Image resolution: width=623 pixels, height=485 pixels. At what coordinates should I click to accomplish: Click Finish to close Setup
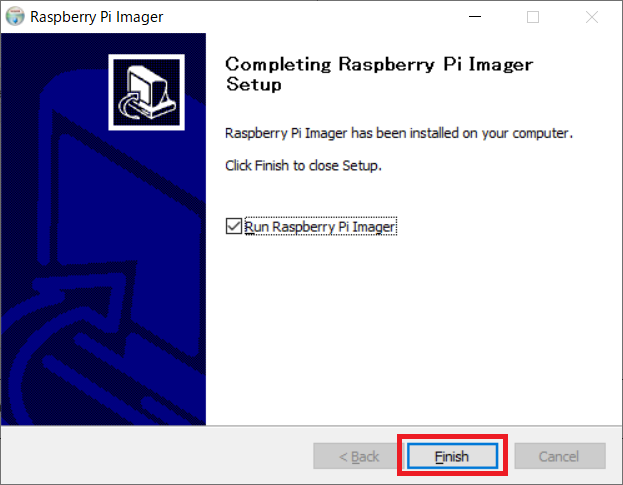click(x=452, y=456)
